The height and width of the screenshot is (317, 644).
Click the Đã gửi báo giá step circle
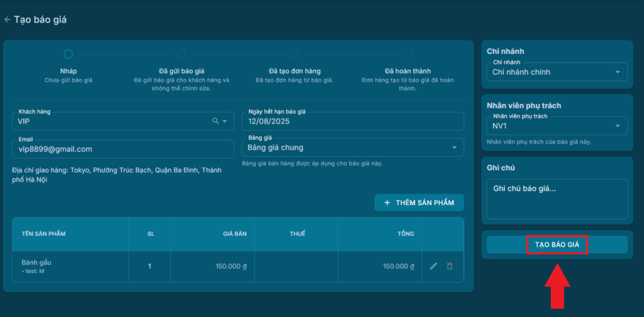point(181,55)
